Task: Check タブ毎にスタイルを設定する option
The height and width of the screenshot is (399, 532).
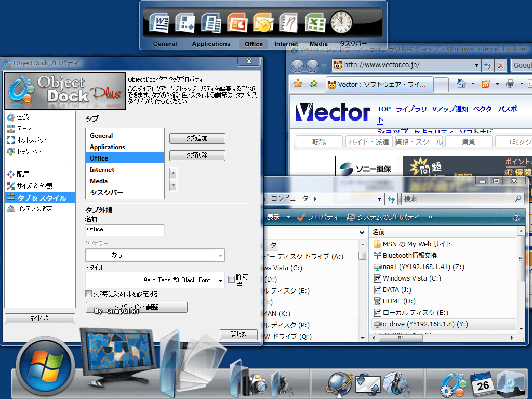Action: 88,294
